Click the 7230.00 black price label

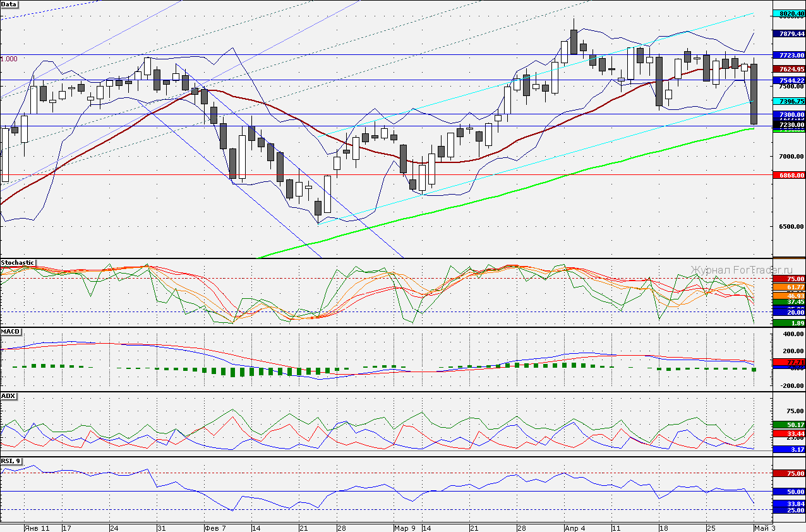789,125
